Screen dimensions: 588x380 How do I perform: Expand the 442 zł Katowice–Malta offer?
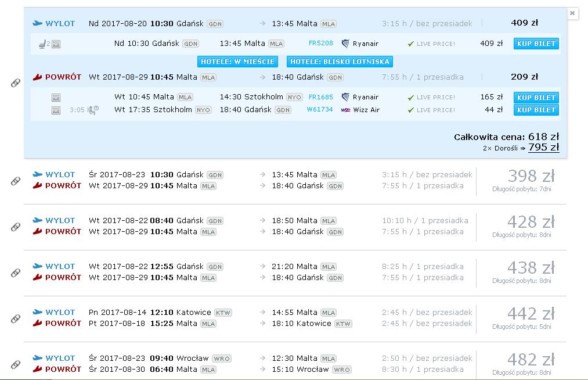(295, 318)
